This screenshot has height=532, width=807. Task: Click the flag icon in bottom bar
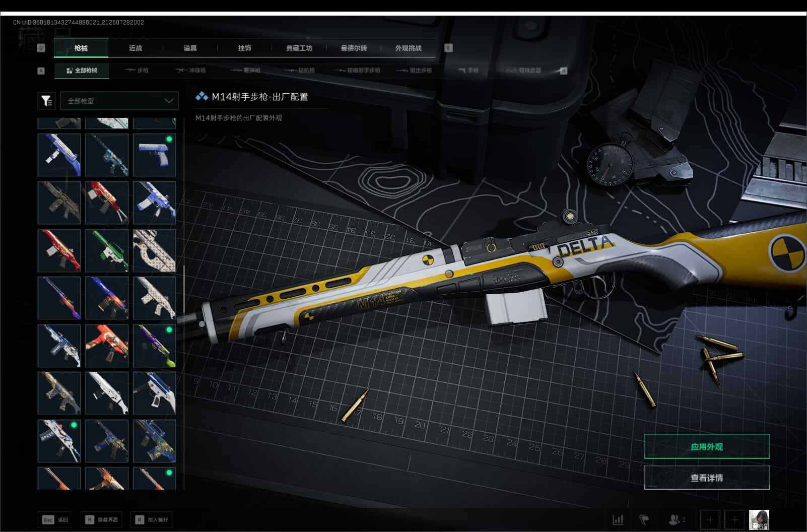[x=644, y=519]
